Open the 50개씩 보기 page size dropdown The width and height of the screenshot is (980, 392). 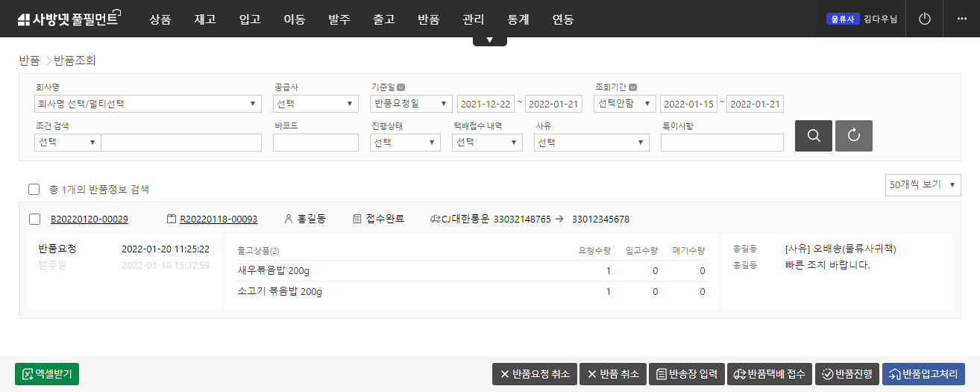pyautogui.click(x=923, y=184)
